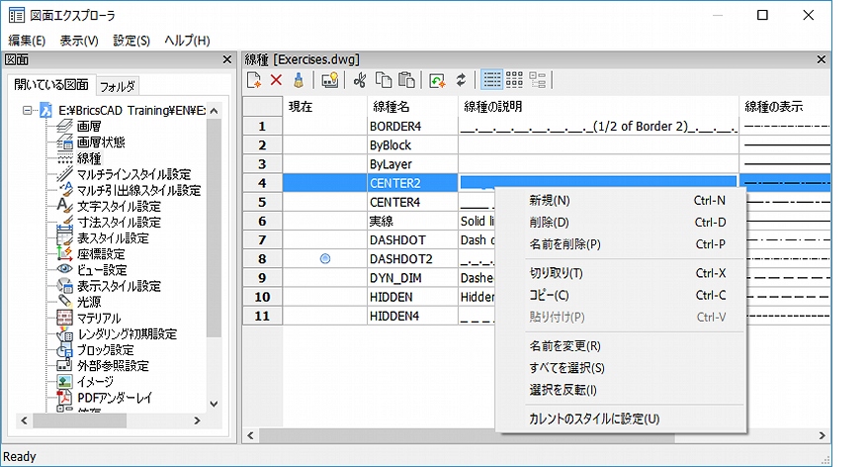This screenshot has height=467, width=868.
Task: Open マルチラインスタイル設定 tree node
Action: tap(133, 174)
